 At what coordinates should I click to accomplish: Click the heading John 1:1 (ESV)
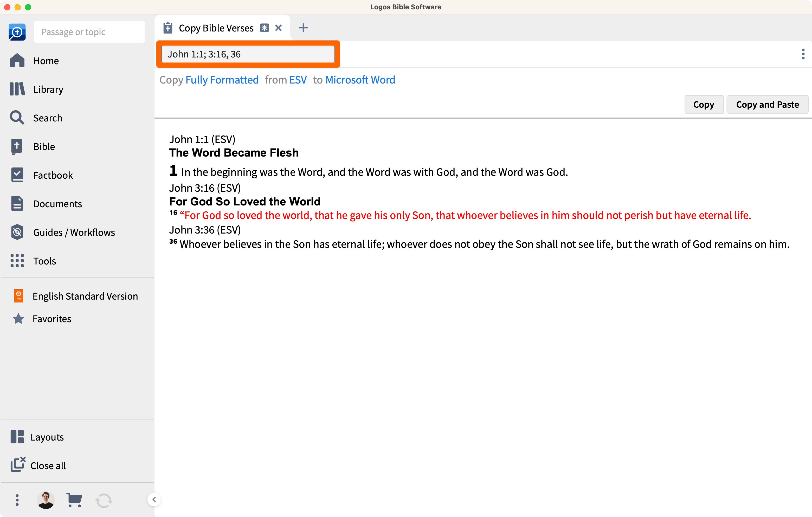202,139
